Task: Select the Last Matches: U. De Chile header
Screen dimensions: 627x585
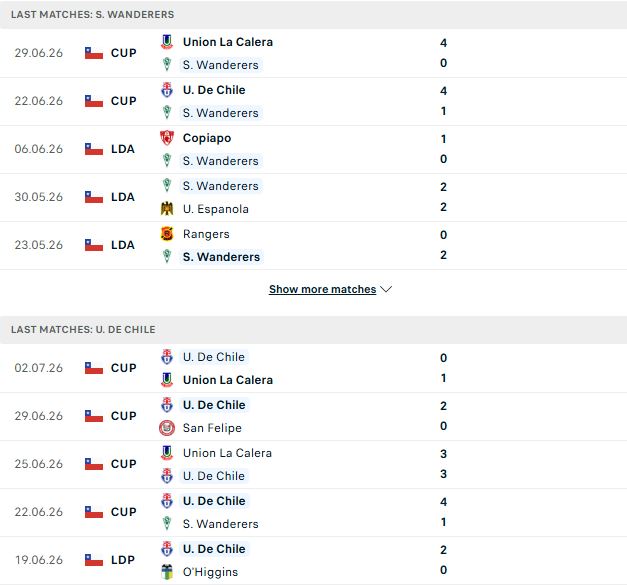Action: 314,329
